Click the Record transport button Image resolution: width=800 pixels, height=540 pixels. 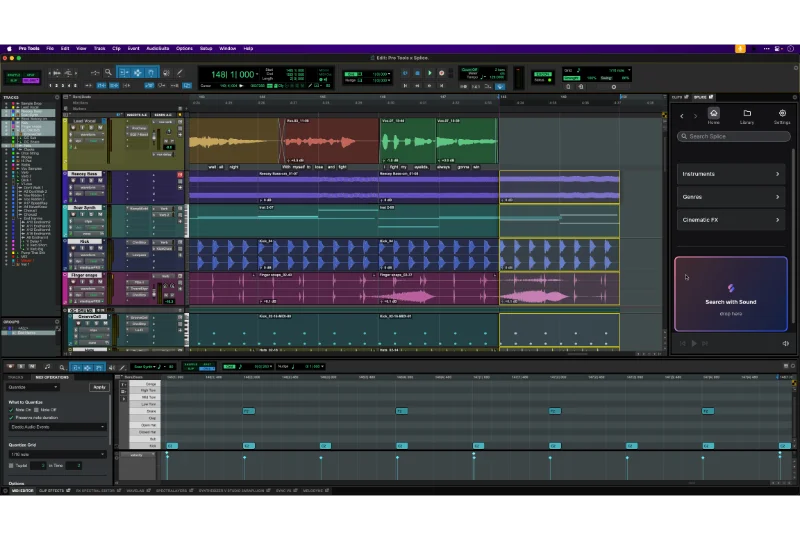(442, 73)
